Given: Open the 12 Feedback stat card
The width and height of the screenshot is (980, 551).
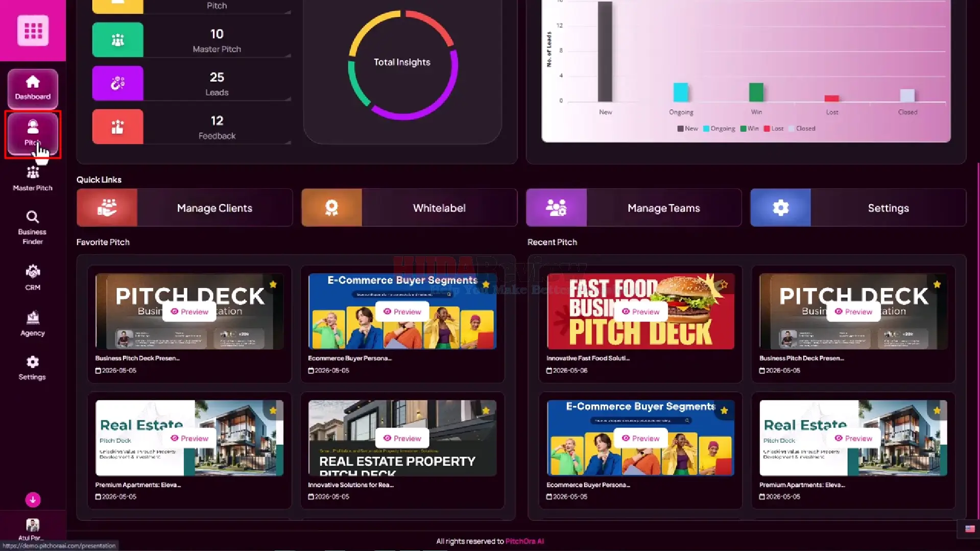Looking at the screenshot, I should [x=192, y=127].
